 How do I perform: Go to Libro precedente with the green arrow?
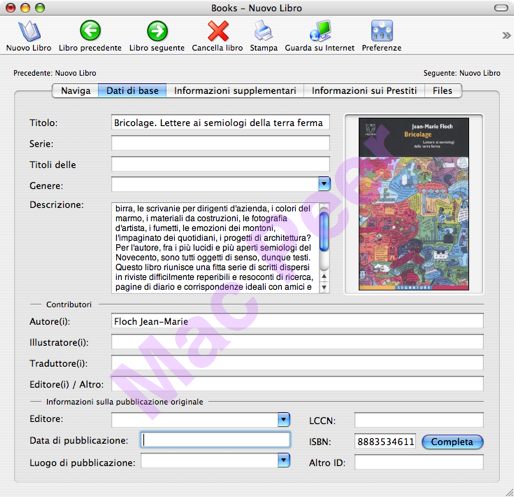(x=90, y=31)
